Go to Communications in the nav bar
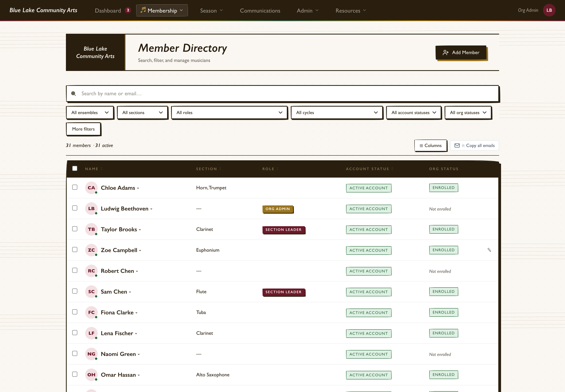 tap(260, 11)
